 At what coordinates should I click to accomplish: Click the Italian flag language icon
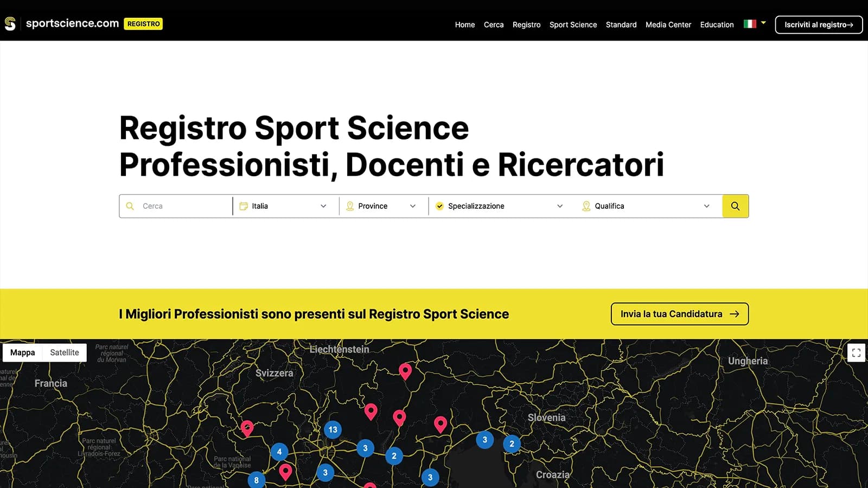pyautogui.click(x=750, y=24)
